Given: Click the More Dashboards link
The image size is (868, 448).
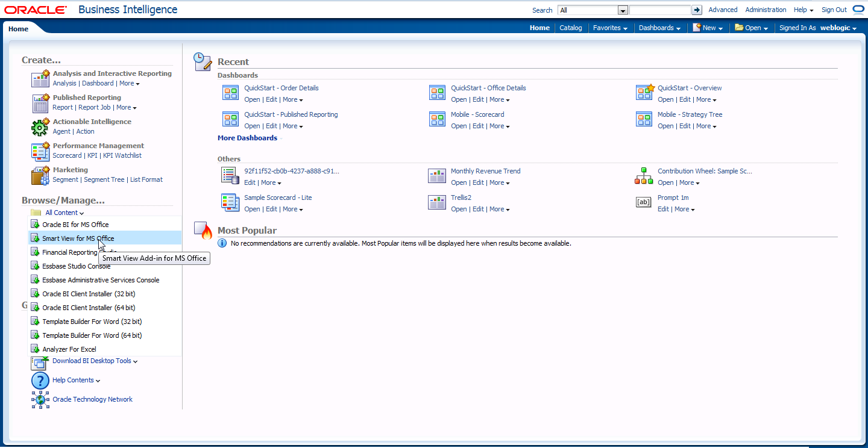Looking at the screenshot, I should click(248, 138).
